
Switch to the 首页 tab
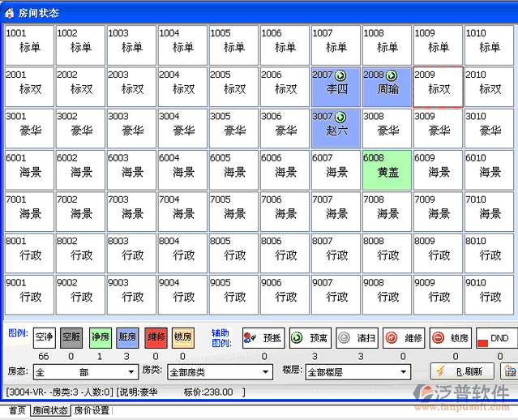tap(16, 411)
